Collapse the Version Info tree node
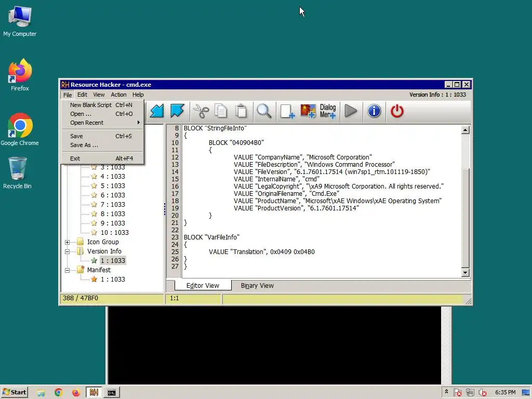 point(67,252)
